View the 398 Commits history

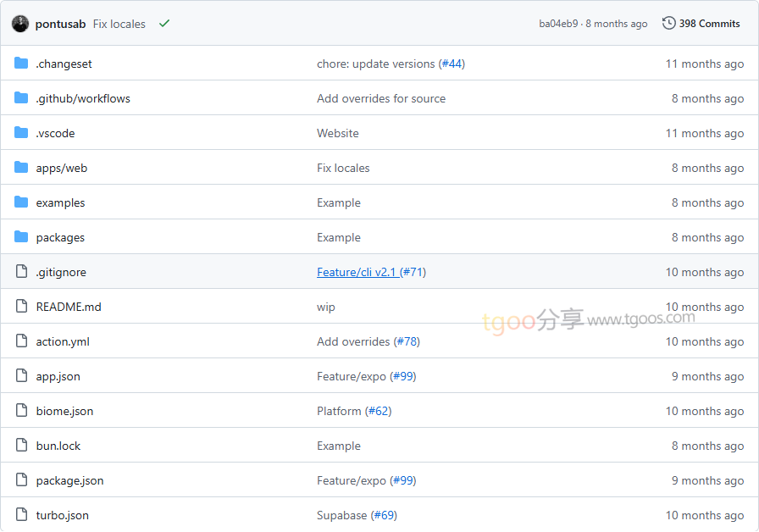[x=709, y=24]
